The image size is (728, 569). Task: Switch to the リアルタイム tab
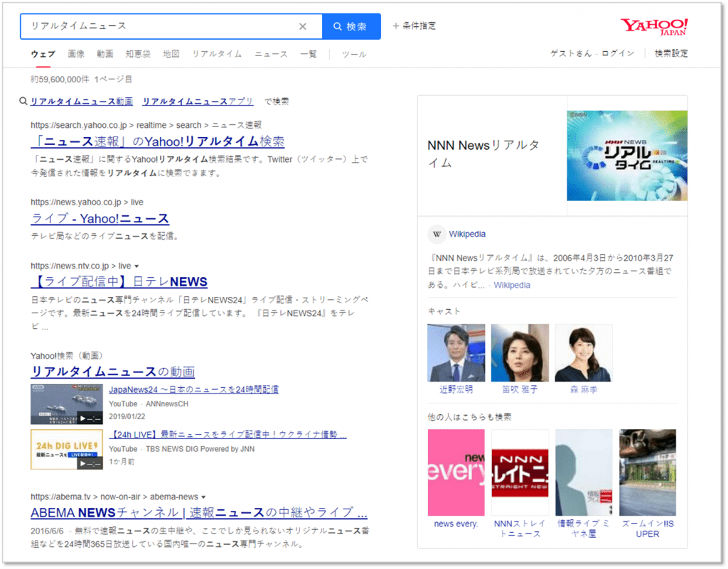click(x=217, y=54)
